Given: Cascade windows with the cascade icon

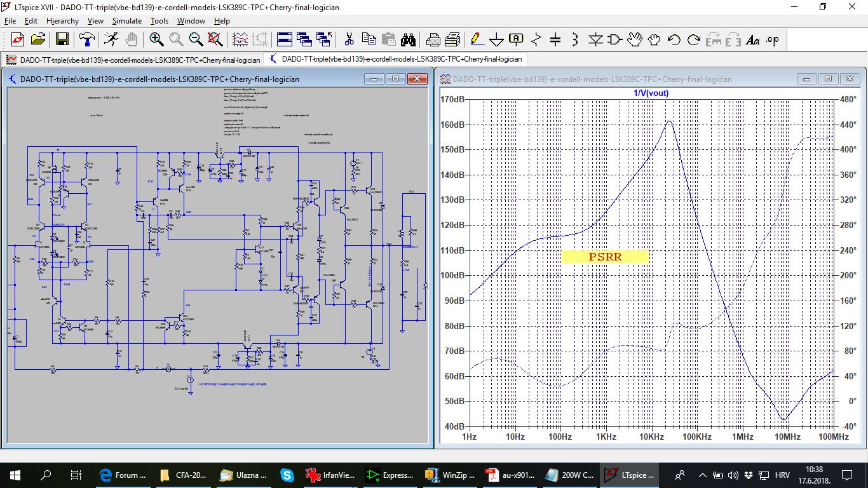Looking at the screenshot, I should [x=304, y=39].
